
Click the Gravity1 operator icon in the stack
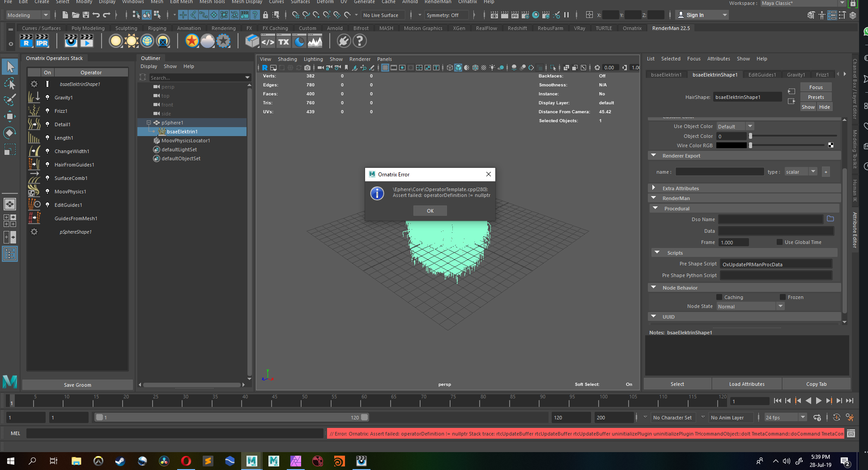point(34,98)
